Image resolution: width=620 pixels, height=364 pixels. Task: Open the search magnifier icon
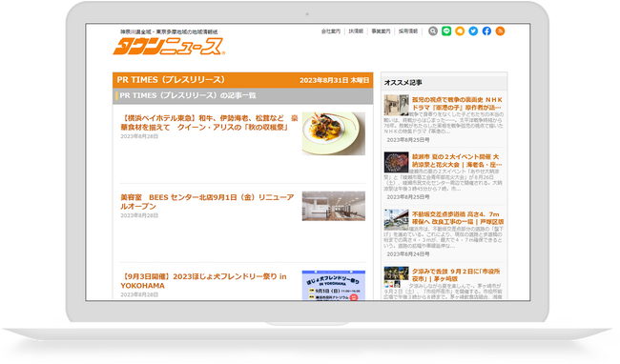433,31
